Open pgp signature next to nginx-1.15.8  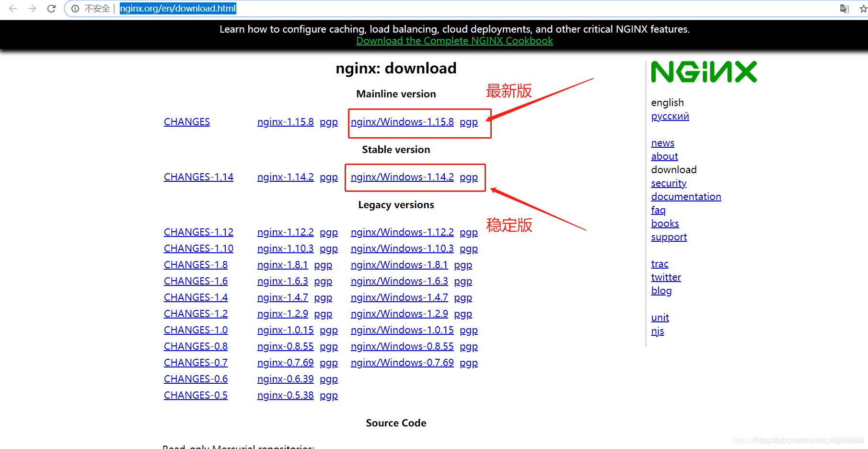click(x=329, y=122)
